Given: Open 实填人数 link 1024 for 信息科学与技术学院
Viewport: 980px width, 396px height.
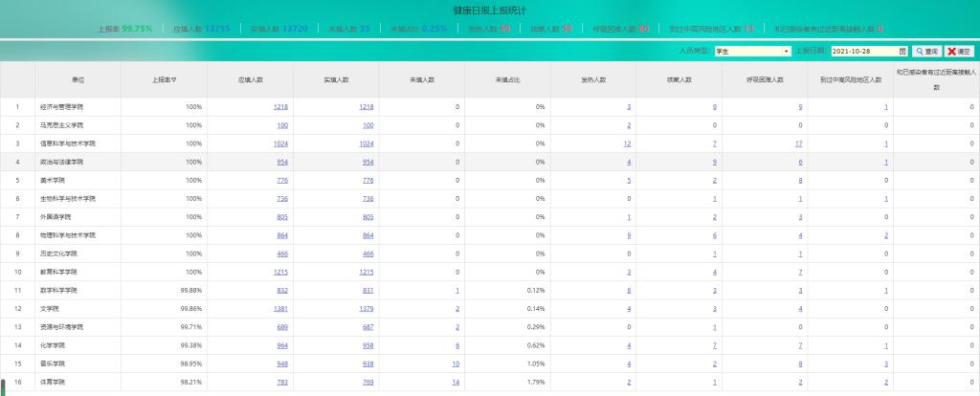Looking at the screenshot, I should click(x=366, y=143).
